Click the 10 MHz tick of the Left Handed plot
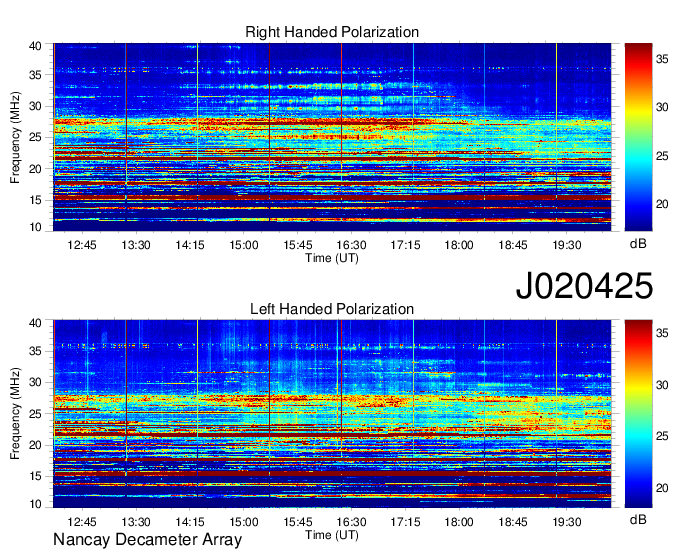 coord(35,504)
